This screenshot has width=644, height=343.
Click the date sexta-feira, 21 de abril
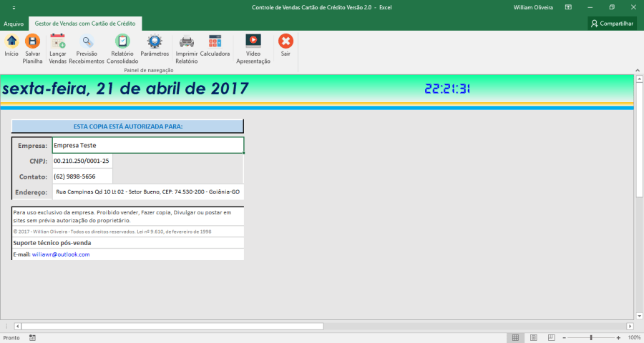pyautogui.click(x=125, y=89)
